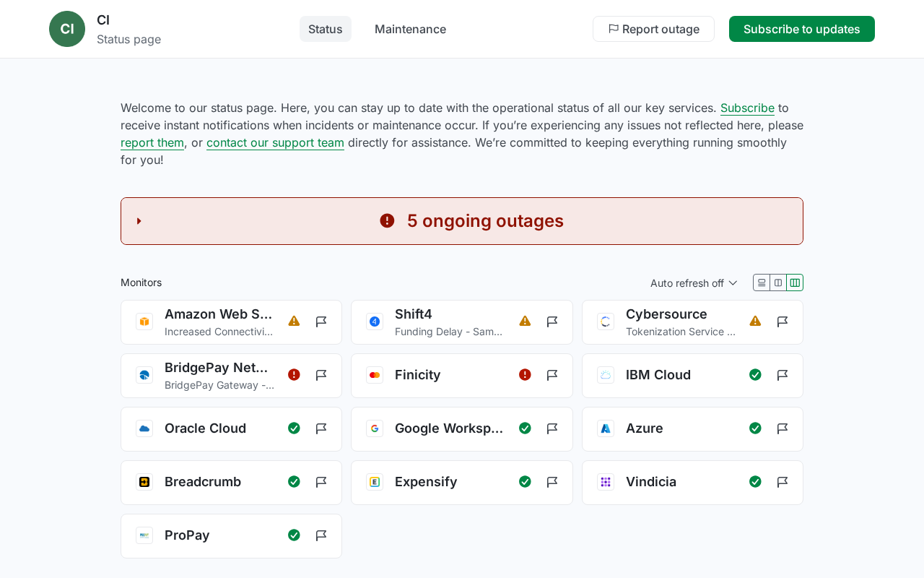Open the Maintenance tab
Screen dimensions: 924x578
(x=410, y=29)
